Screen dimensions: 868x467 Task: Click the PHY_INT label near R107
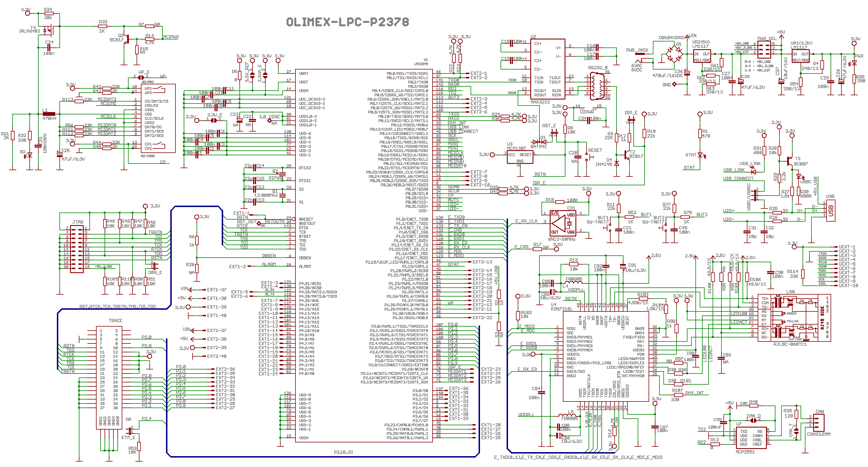695,393
